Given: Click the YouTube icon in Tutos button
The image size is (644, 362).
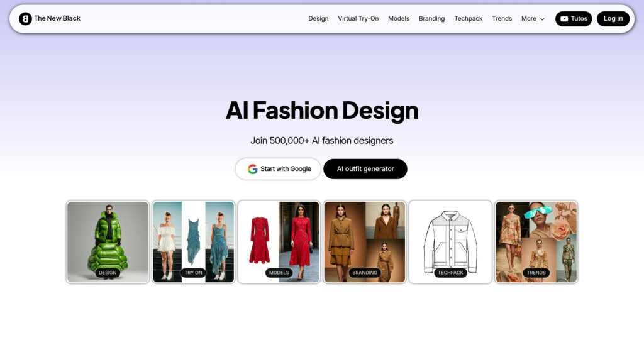Looking at the screenshot, I should 564,19.
